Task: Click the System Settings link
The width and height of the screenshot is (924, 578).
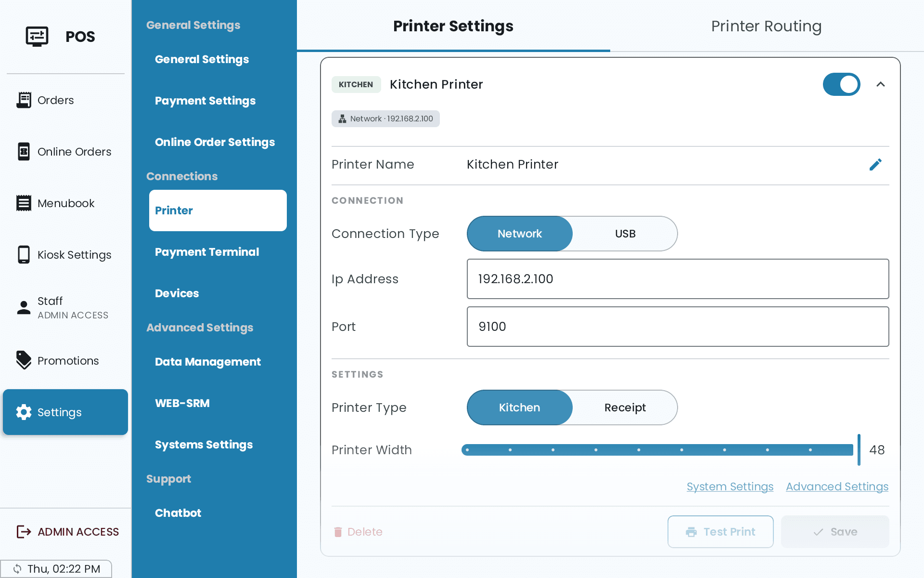Action: pyautogui.click(x=730, y=486)
